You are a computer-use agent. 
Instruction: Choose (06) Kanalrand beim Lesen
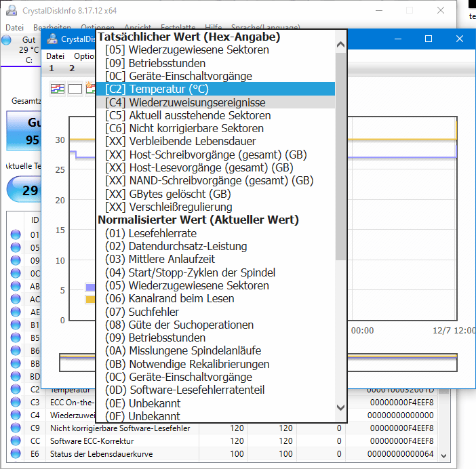pos(216,298)
